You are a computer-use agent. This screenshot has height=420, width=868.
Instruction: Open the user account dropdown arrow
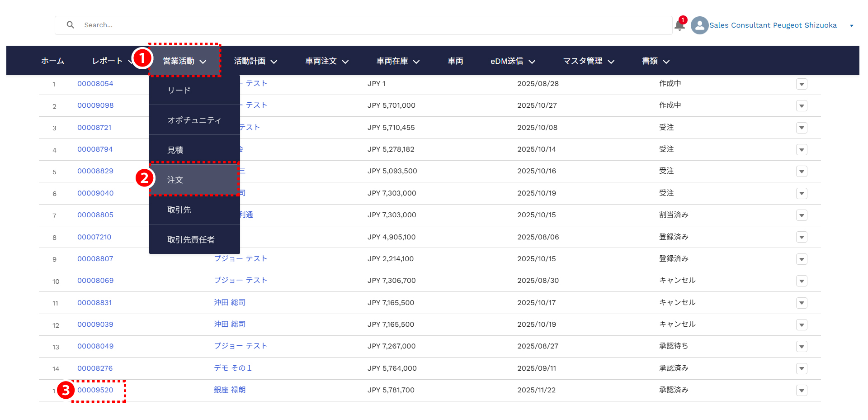click(851, 26)
